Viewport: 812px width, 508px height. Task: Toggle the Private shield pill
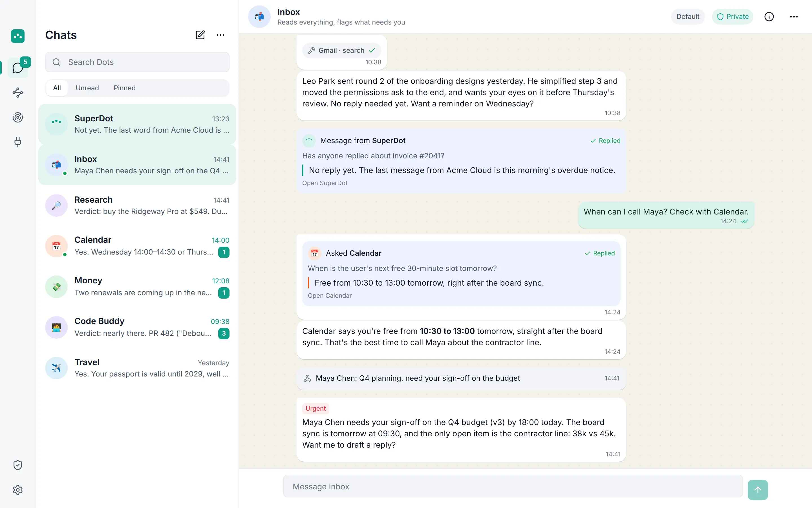733,16
